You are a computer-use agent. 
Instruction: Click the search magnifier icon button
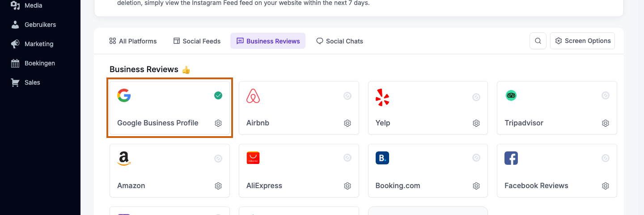click(x=538, y=41)
